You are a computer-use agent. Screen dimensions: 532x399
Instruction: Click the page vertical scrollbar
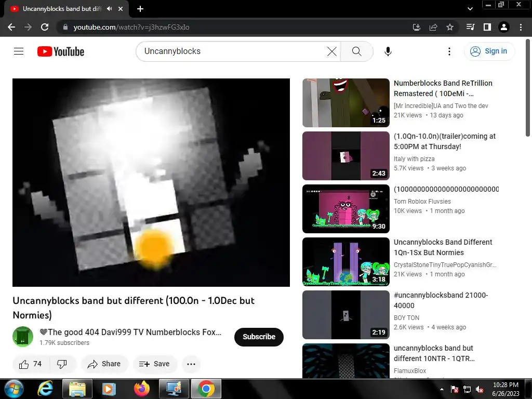click(x=528, y=87)
